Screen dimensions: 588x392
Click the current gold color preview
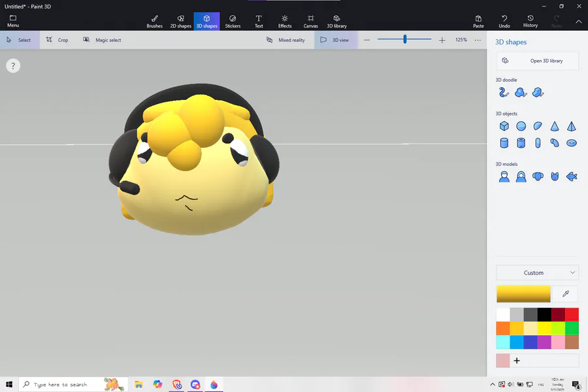[x=523, y=294]
